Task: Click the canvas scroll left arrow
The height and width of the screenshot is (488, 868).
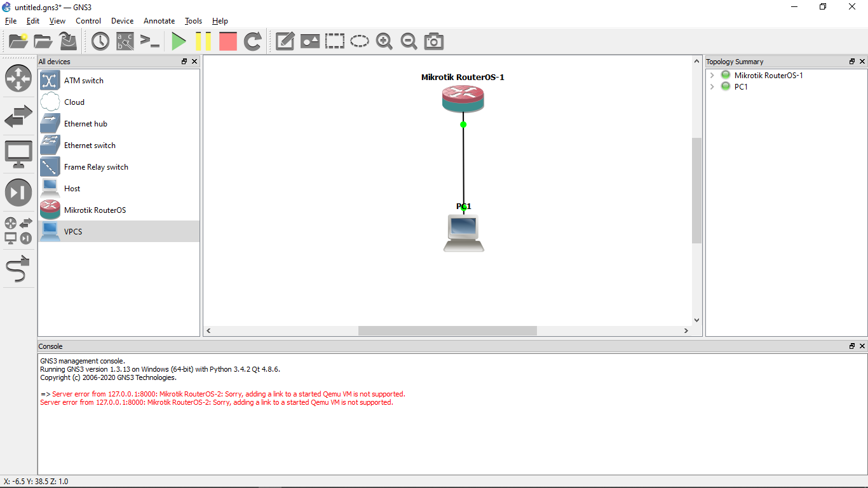Action: click(208, 331)
